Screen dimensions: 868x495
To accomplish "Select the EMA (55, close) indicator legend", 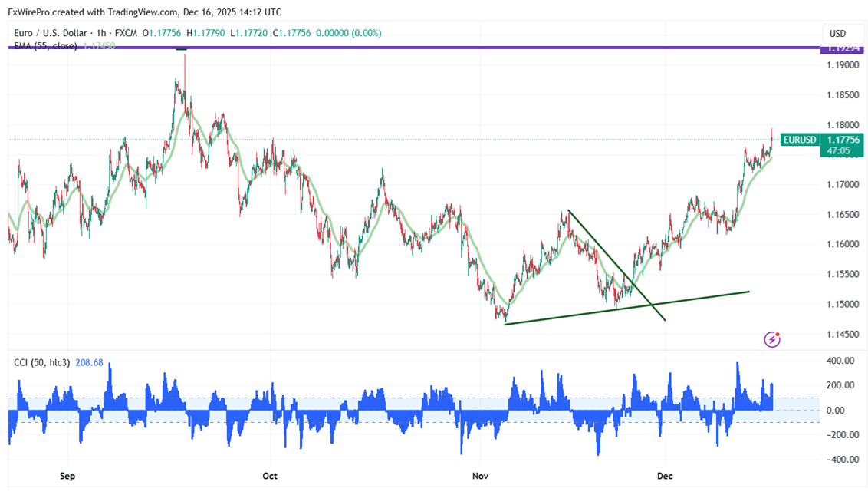I will (45, 46).
